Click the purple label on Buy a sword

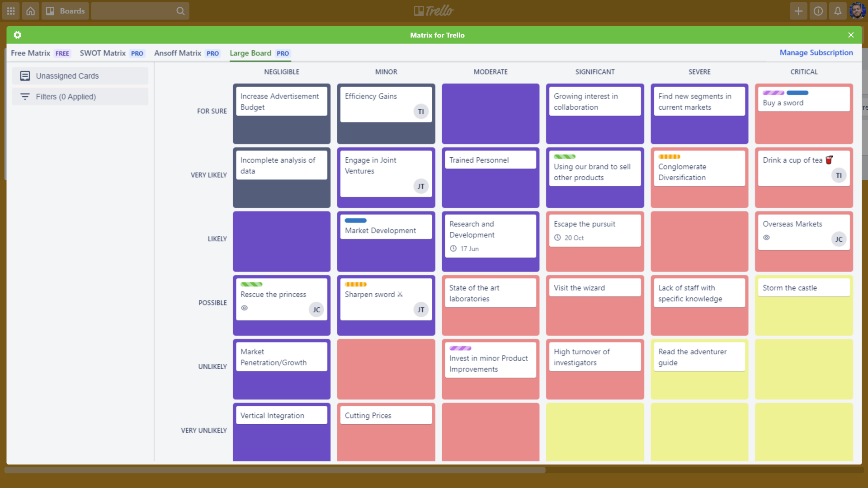coord(773,93)
